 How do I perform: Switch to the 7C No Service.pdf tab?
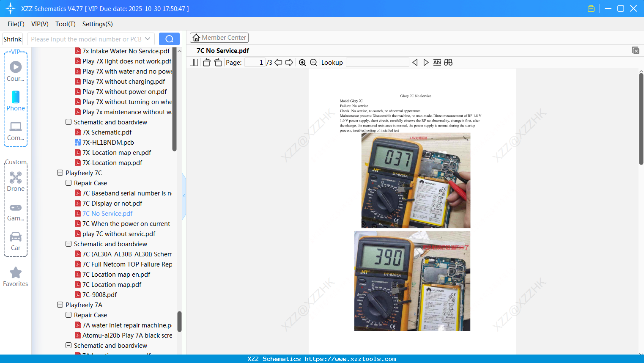(x=223, y=50)
